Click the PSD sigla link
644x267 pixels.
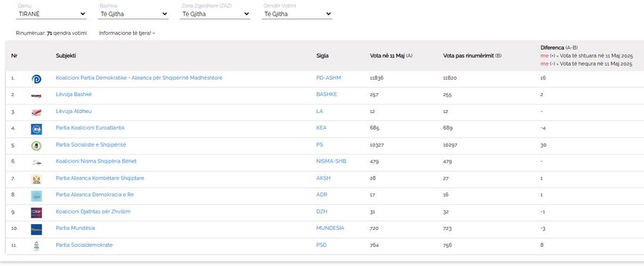click(x=321, y=245)
